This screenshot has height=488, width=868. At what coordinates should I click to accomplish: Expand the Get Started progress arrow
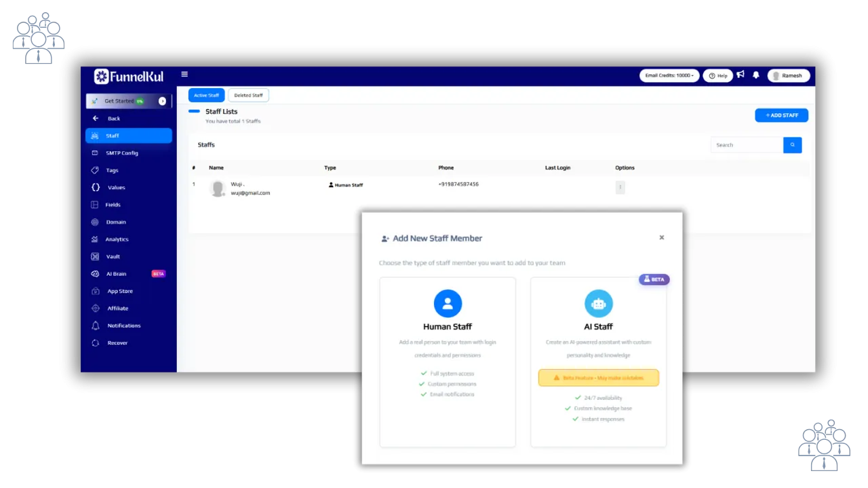point(162,101)
